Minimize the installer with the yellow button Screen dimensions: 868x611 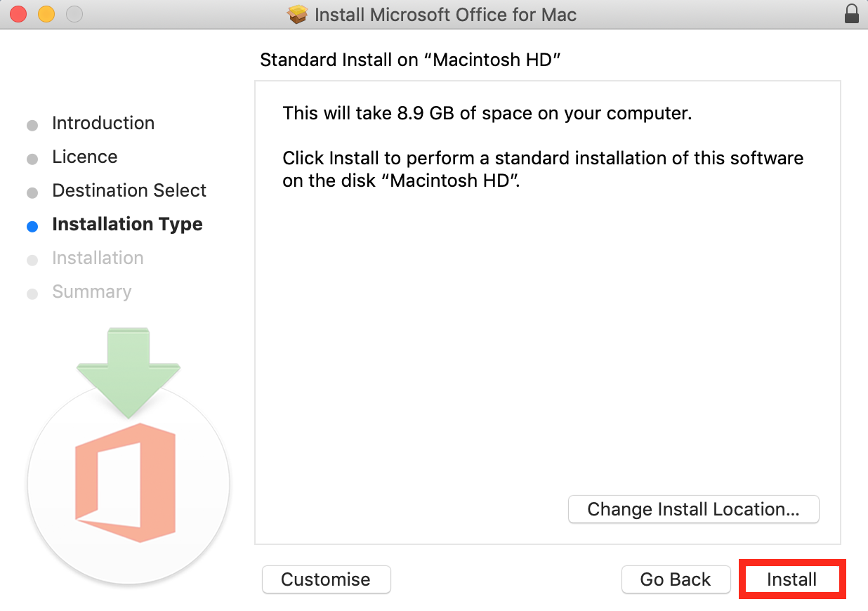[x=46, y=14]
